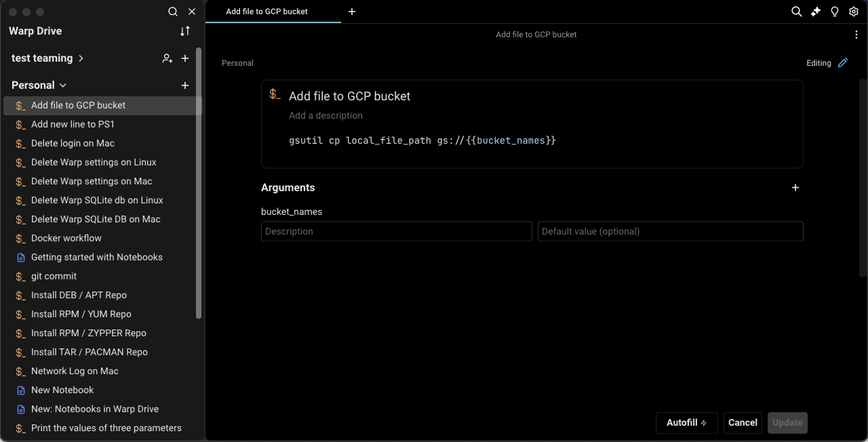The width and height of the screenshot is (868, 442).
Task: Close the Warp Drive panel with the X
Action: [192, 12]
